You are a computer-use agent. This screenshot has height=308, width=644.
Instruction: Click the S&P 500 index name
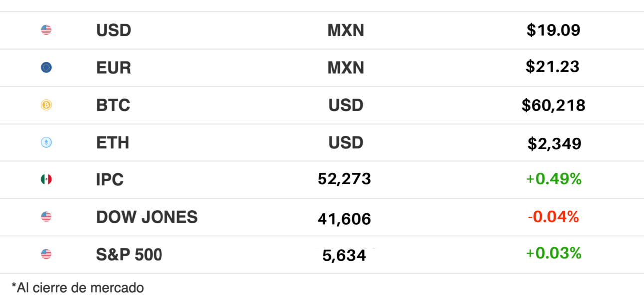pos(129,254)
